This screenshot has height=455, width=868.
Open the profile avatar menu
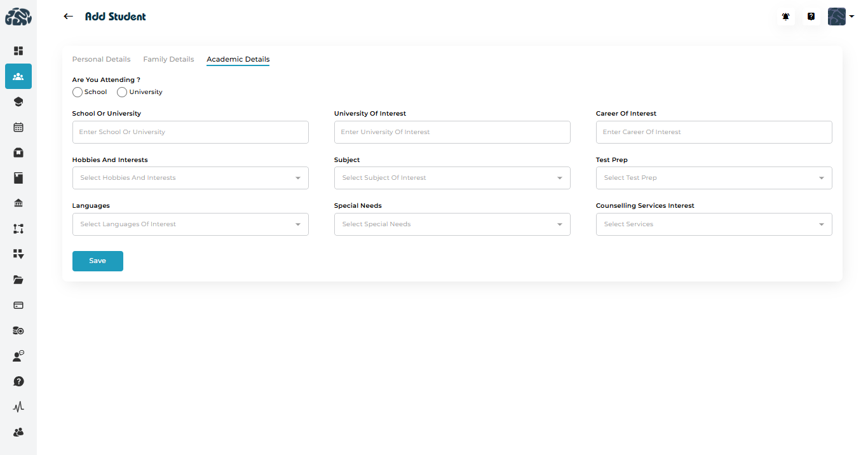pos(840,17)
